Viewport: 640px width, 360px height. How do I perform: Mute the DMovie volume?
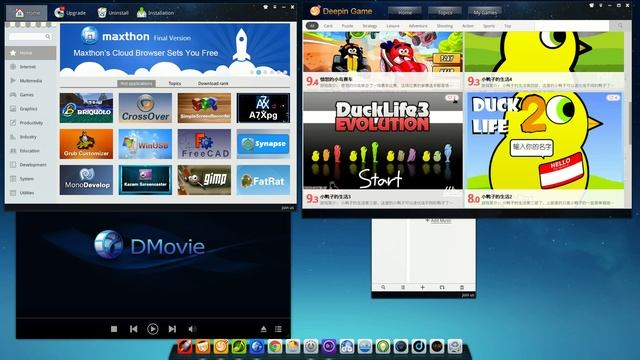click(192, 329)
